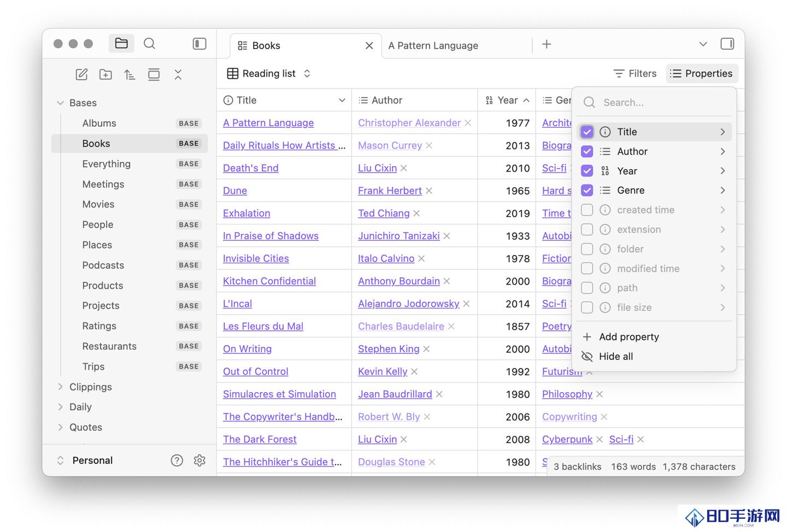The width and height of the screenshot is (787, 532).
Task: Open the Filters button
Action: tap(635, 73)
